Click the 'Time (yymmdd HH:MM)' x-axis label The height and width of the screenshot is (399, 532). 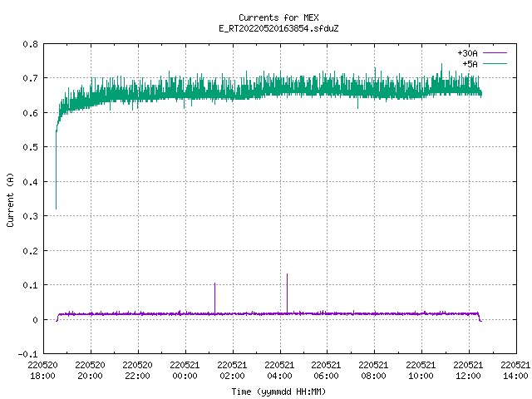(x=278, y=392)
